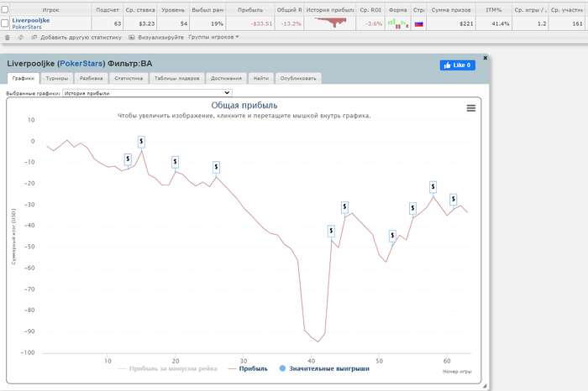This screenshot has height=391, width=588.
Task: Click the $ win marker near game 26
Action: click(216, 167)
